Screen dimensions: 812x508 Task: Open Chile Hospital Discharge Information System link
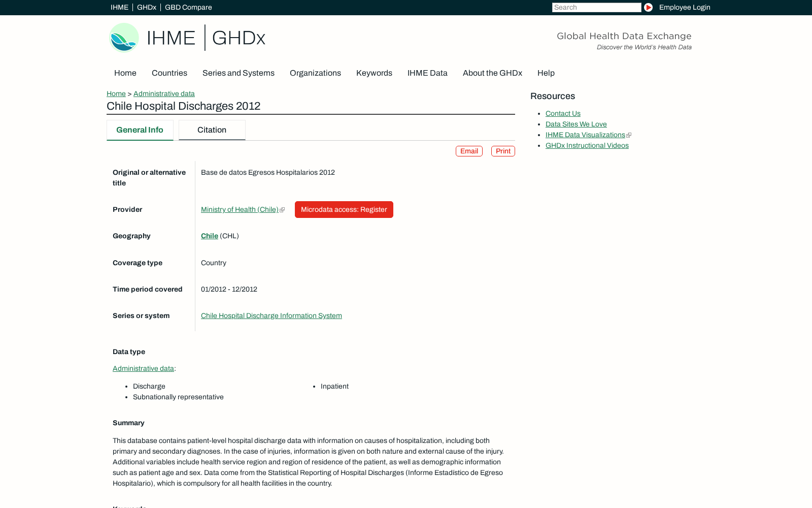[x=272, y=316]
